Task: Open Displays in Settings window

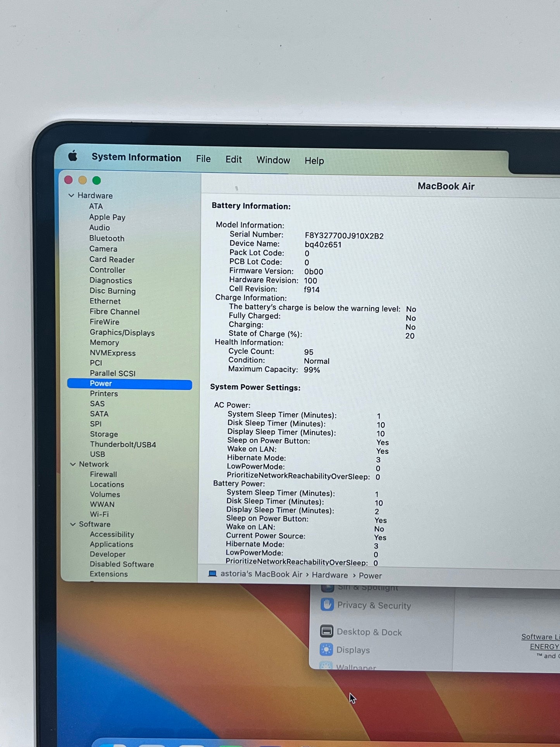Action: [353, 650]
